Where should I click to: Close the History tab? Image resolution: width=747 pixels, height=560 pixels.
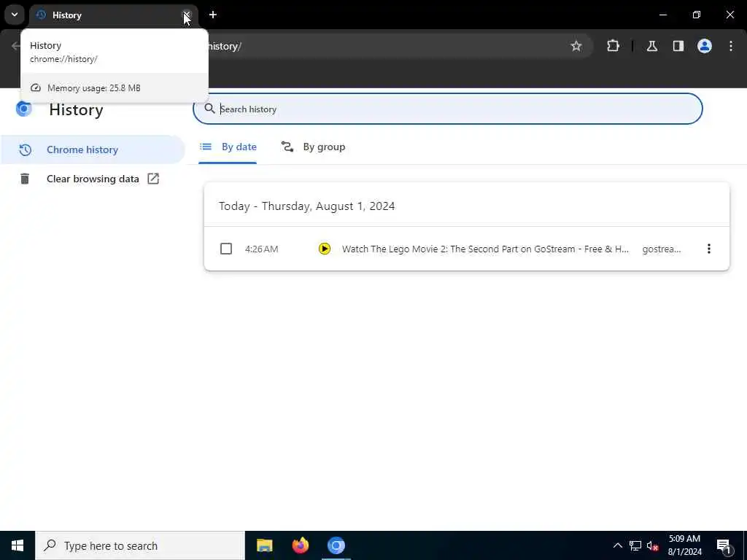click(x=187, y=15)
